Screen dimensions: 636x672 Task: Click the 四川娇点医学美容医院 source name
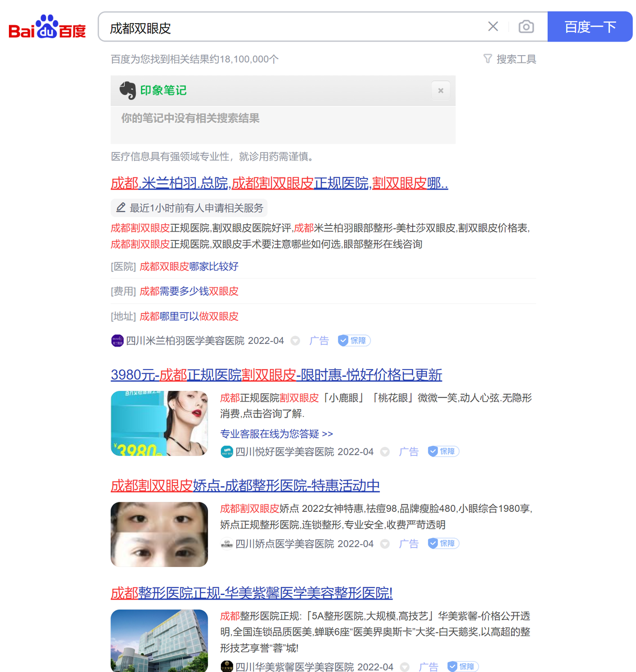[x=285, y=544]
